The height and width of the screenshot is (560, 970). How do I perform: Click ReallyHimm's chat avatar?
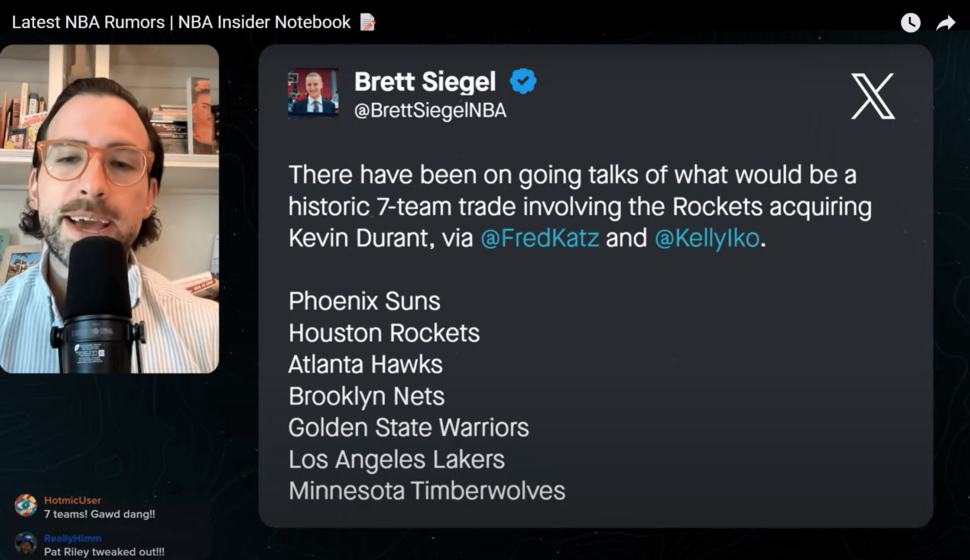[26, 543]
